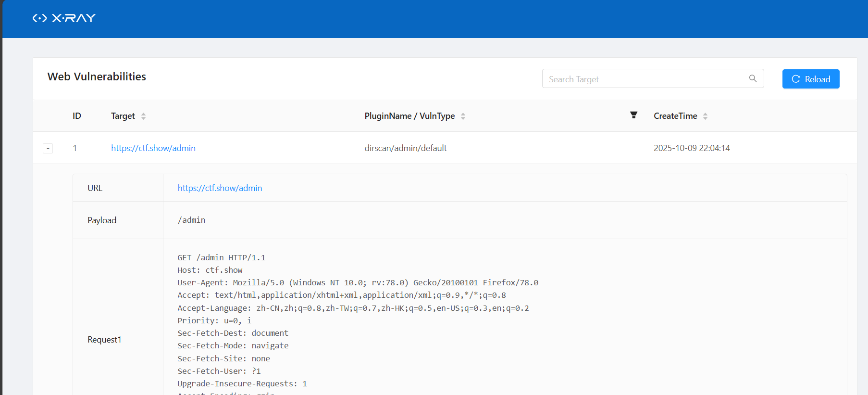Select the 2025-10-09 22:04:14 timestamp cell

click(692, 148)
